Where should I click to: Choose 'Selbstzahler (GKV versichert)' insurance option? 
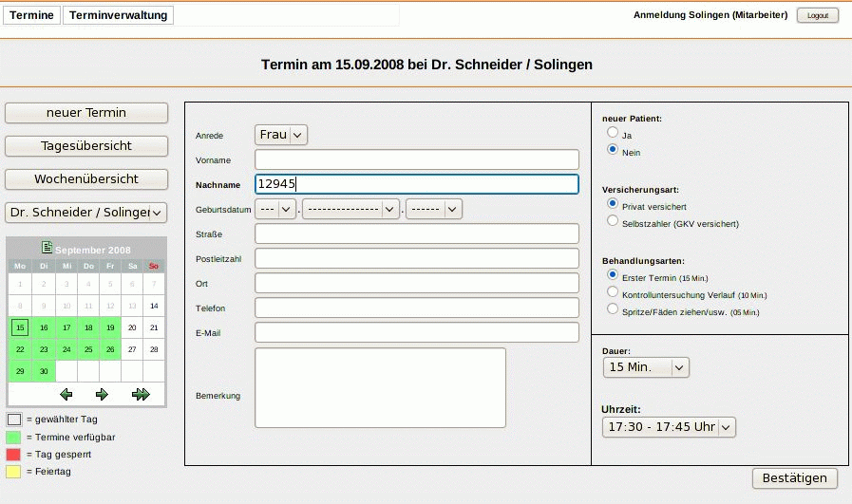point(613,221)
